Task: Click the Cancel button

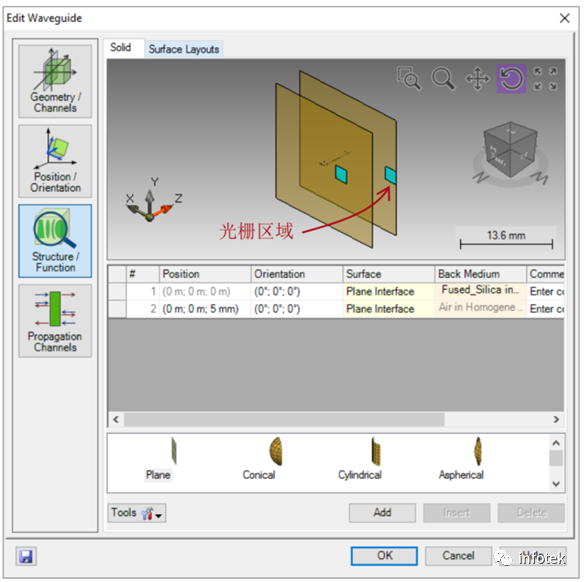Action: (x=458, y=556)
